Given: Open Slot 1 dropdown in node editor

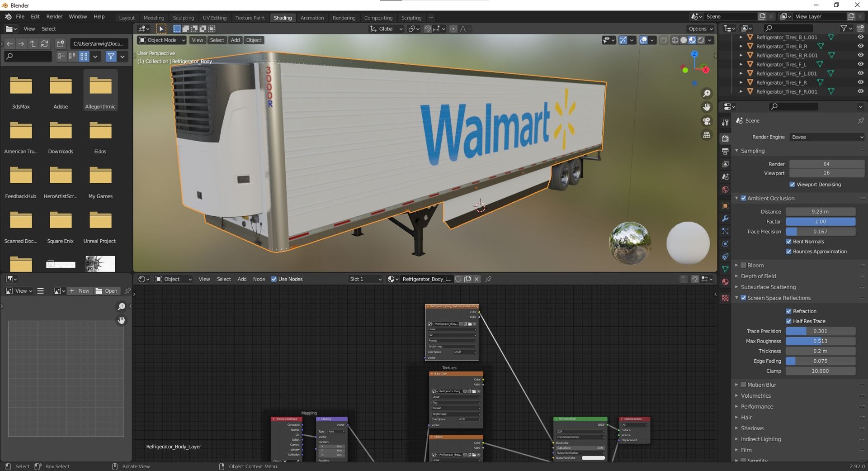Looking at the screenshot, I should (366, 279).
